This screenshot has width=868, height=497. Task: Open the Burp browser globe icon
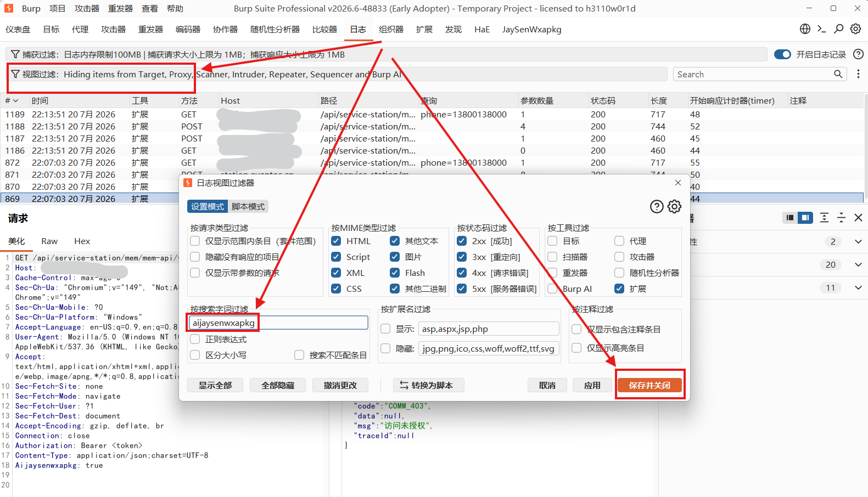[x=805, y=29]
